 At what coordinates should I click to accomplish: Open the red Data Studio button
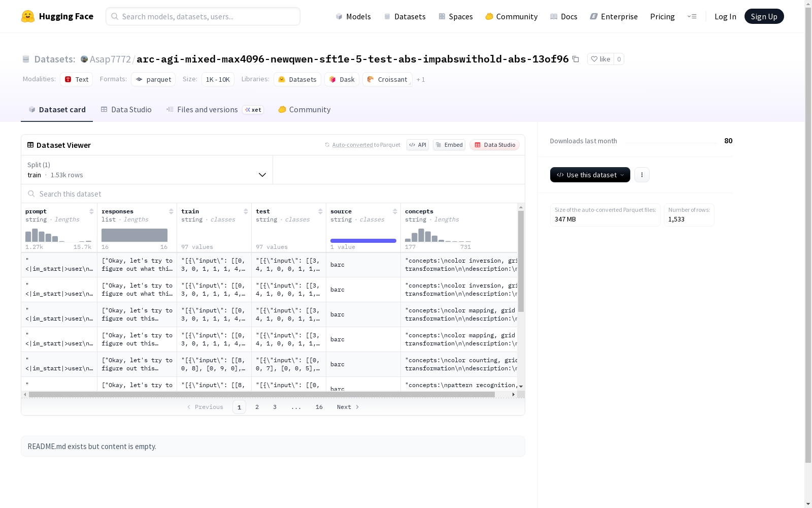(x=495, y=145)
